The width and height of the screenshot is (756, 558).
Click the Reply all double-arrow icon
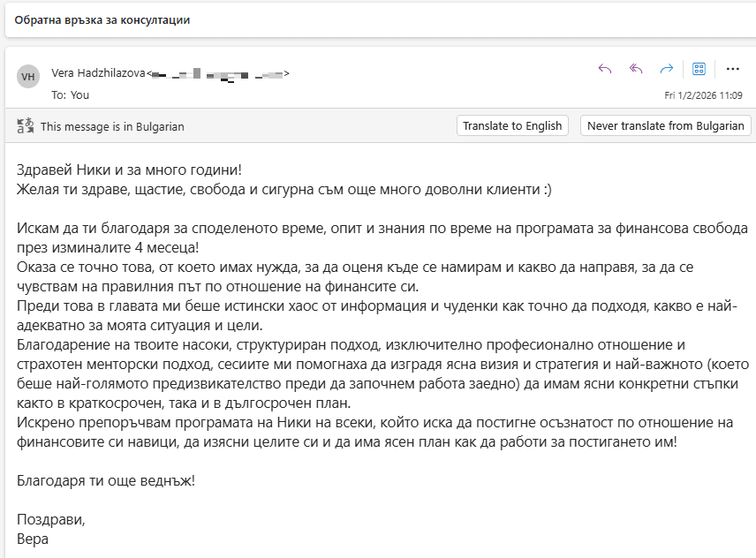click(636, 69)
